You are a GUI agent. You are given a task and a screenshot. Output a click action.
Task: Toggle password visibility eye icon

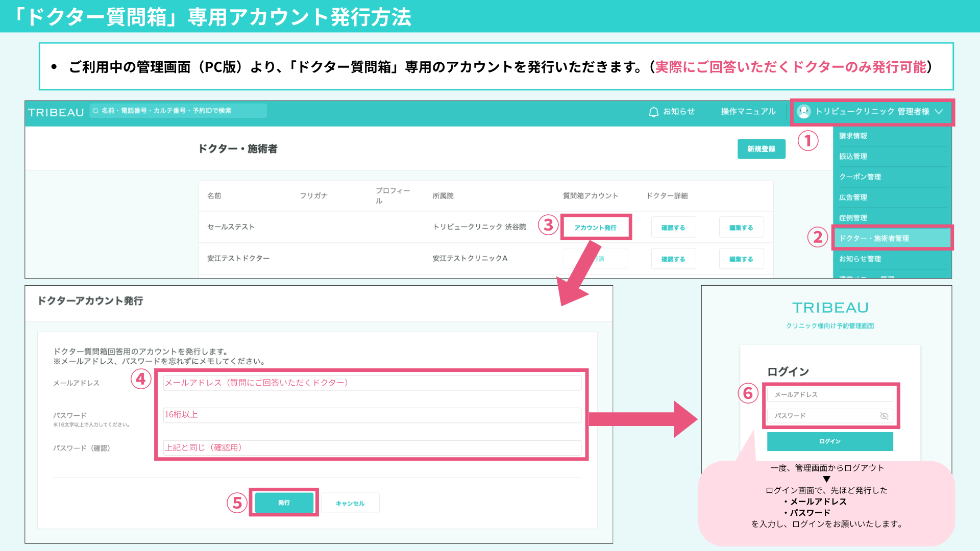point(884,416)
